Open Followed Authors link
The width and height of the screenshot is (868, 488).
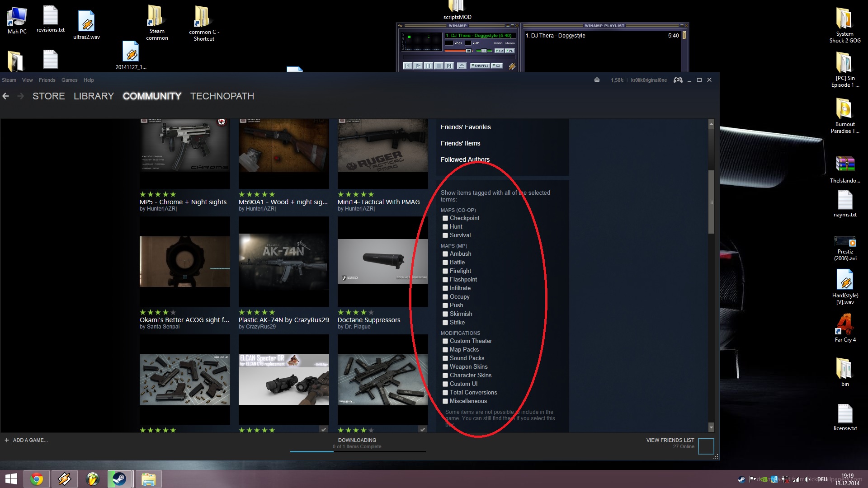pyautogui.click(x=465, y=160)
